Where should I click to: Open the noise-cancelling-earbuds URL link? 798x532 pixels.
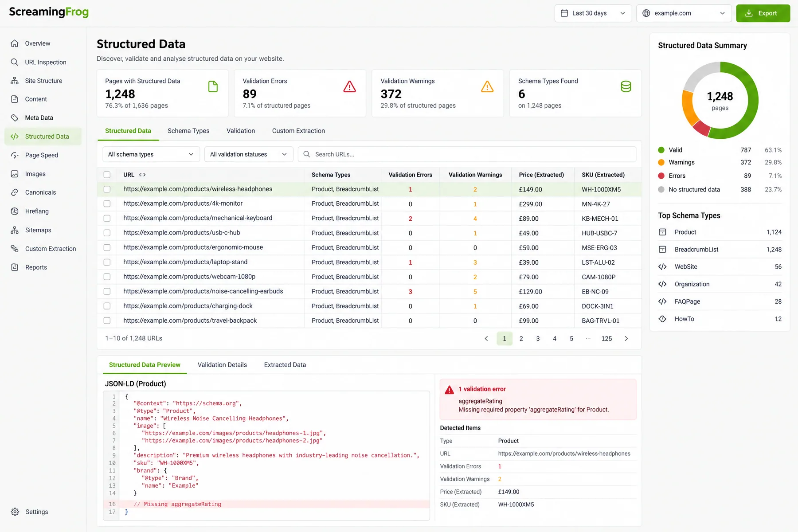coord(203,291)
